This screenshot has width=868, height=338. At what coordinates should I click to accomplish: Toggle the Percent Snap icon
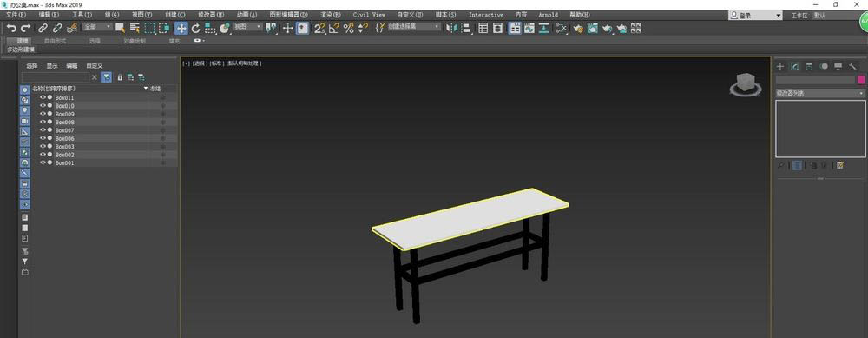(348, 28)
